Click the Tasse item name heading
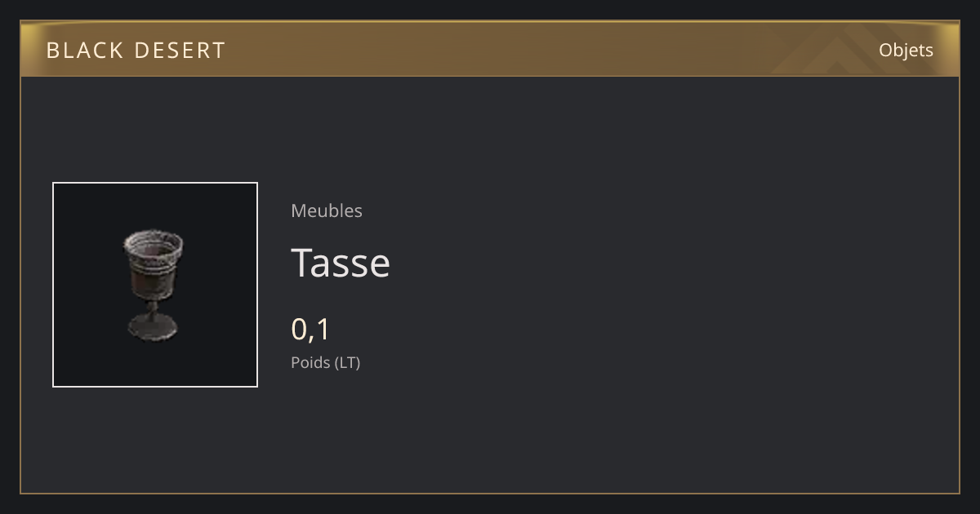Image resolution: width=980 pixels, height=514 pixels. click(341, 263)
